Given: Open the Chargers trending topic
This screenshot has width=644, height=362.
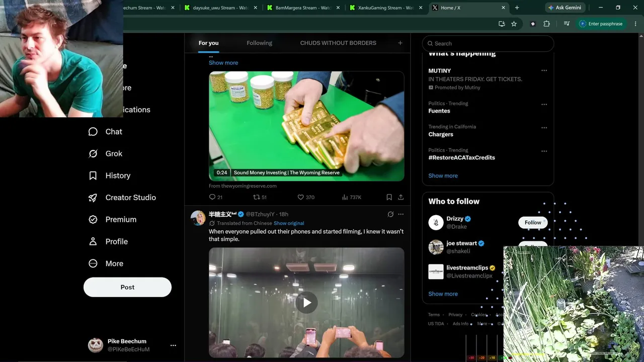Looking at the screenshot, I should click(441, 134).
